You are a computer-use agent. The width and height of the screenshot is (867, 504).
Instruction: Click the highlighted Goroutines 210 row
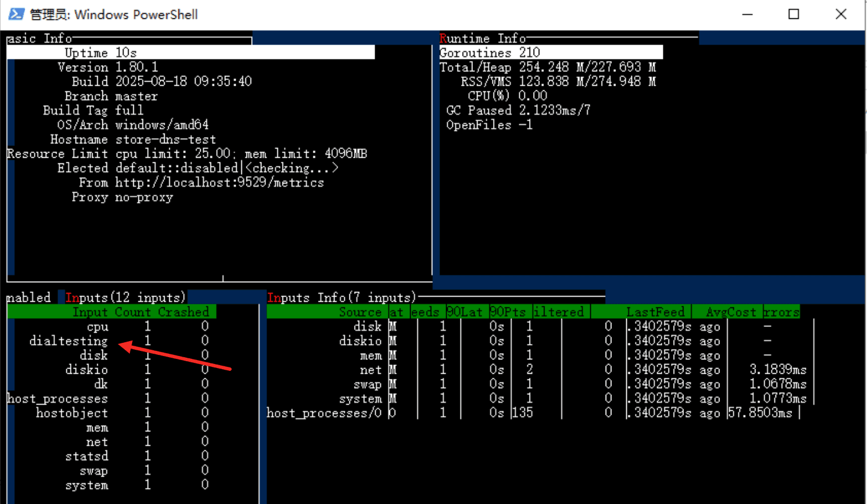point(551,53)
